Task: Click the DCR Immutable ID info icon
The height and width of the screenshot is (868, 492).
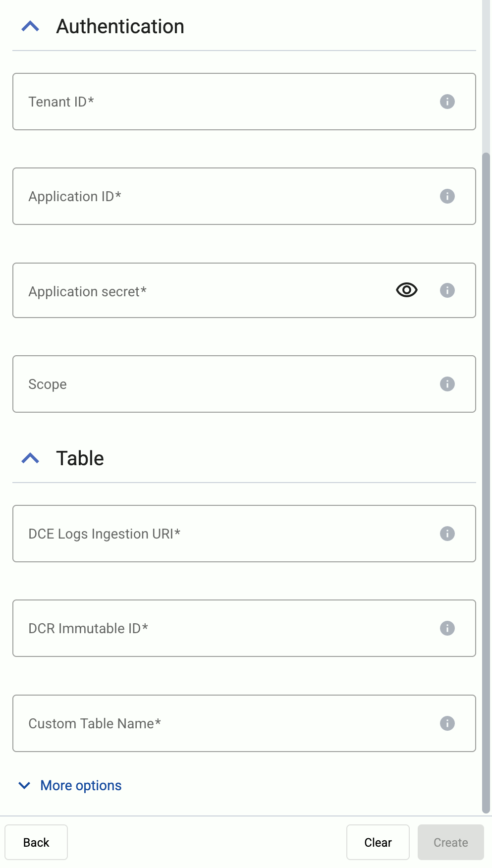Action: click(x=447, y=628)
